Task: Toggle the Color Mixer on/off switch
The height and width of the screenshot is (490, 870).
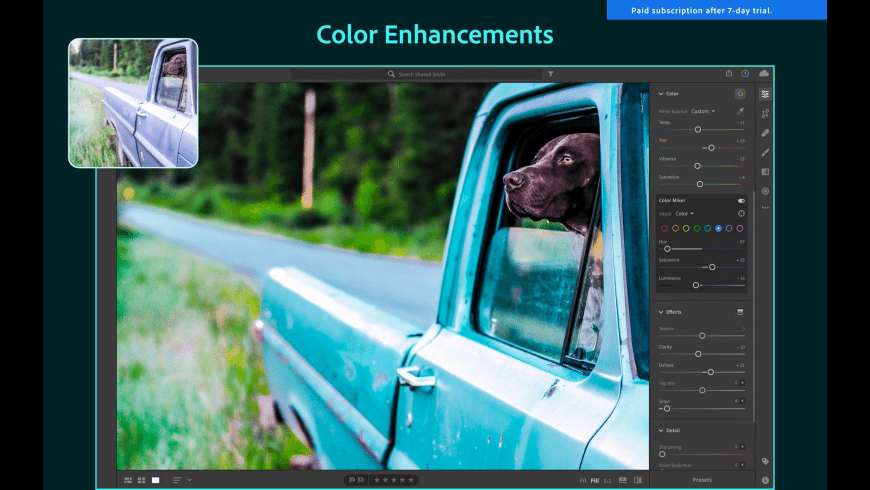Action: tap(741, 200)
